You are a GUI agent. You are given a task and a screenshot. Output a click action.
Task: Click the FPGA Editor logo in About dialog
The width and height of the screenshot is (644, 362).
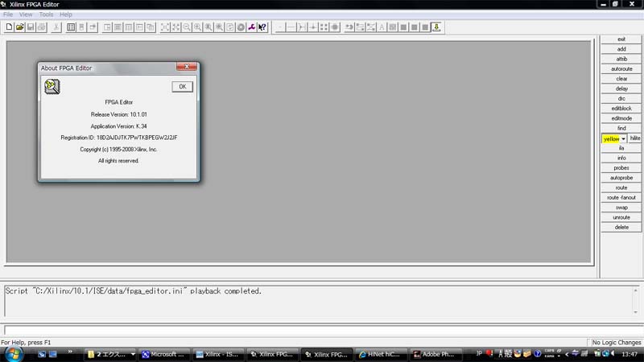52,87
